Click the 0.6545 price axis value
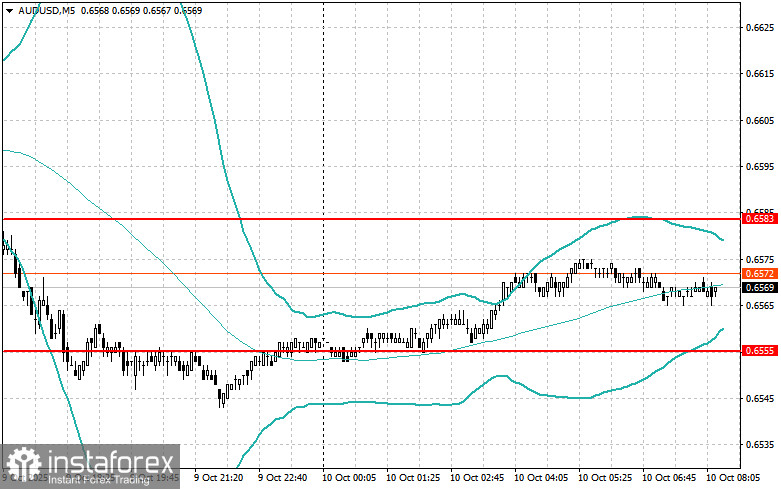The image size is (781, 489). (x=760, y=398)
